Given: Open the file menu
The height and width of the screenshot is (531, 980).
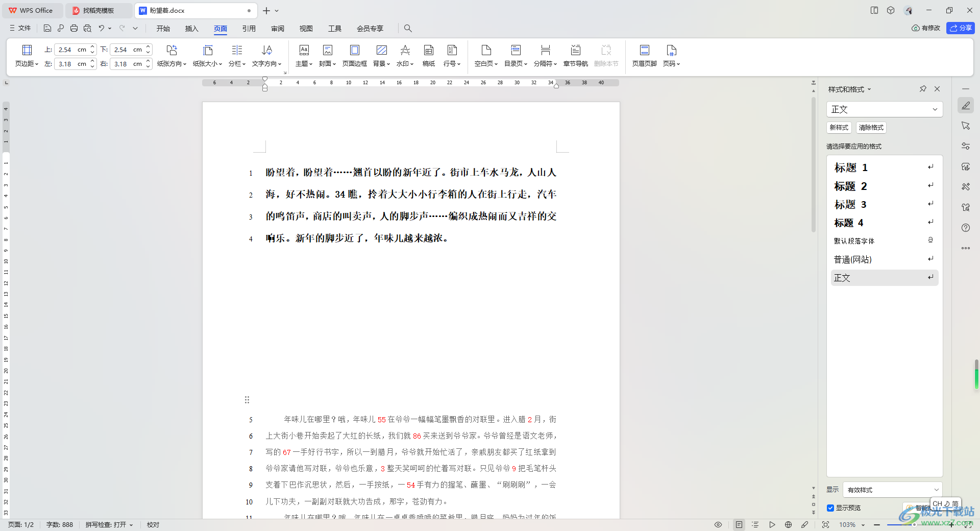Looking at the screenshot, I should 20,28.
